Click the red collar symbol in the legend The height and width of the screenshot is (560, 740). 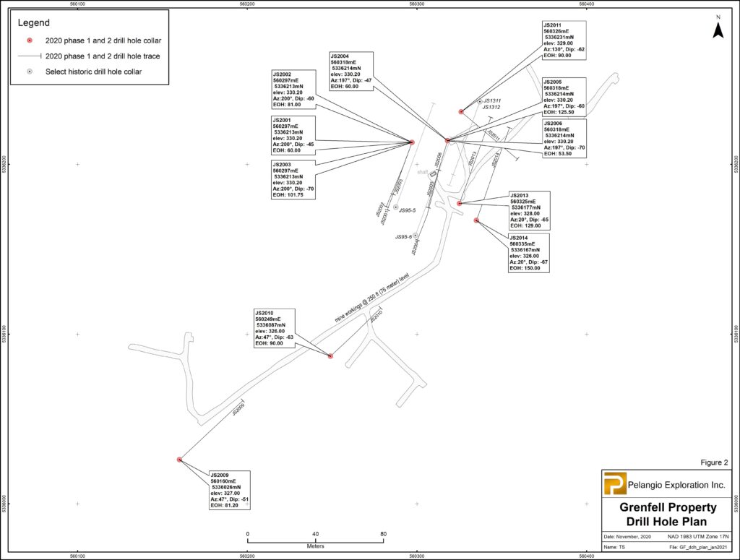(29, 40)
